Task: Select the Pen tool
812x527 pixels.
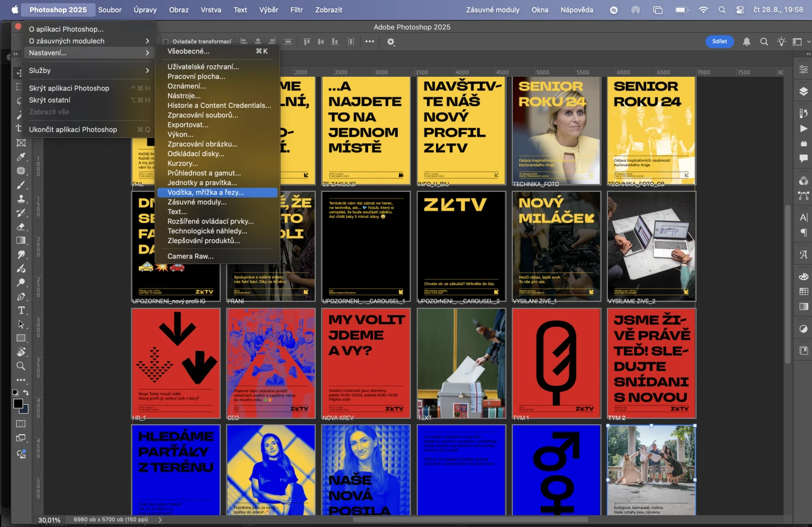Action: [x=21, y=296]
